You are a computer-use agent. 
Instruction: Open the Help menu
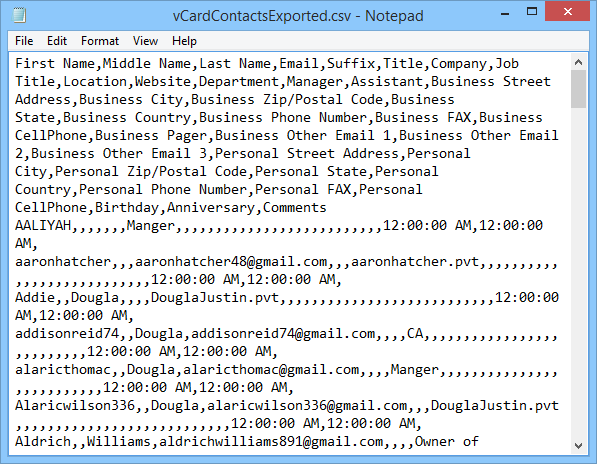(x=184, y=41)
